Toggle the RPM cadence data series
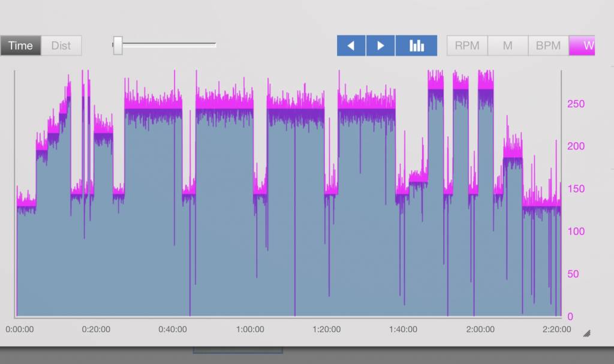Image resolution: width=614 pixels, height=364 pixels. coord(467,46)
